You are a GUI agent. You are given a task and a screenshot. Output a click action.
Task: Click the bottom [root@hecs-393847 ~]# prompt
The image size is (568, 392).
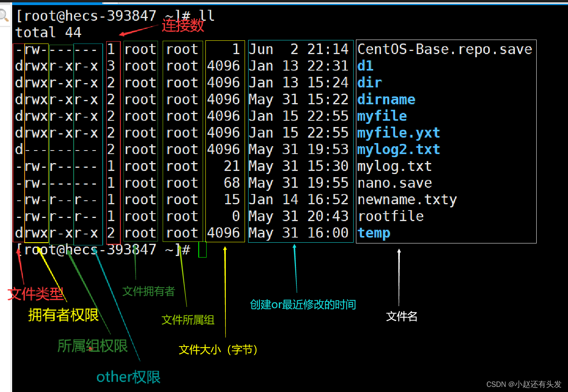pos(103,250)
